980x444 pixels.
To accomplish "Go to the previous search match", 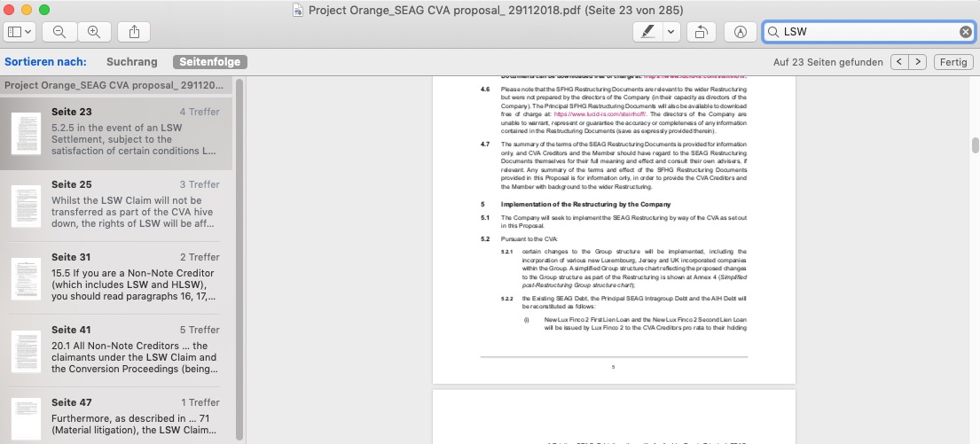I will 898,62.
